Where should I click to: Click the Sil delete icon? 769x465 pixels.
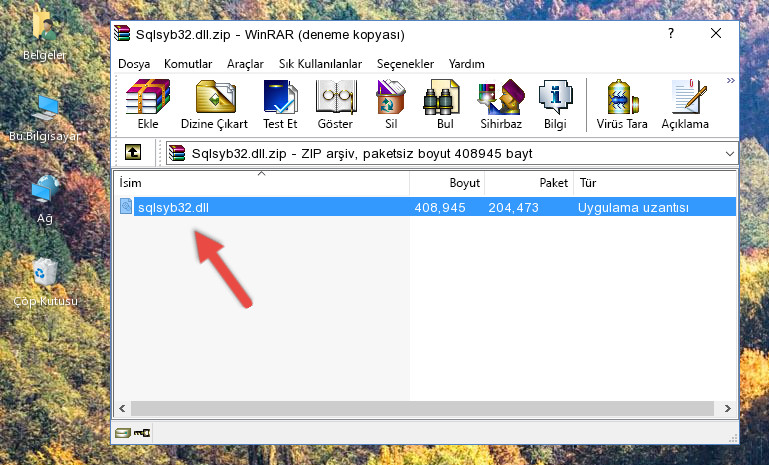pos(391,104)
